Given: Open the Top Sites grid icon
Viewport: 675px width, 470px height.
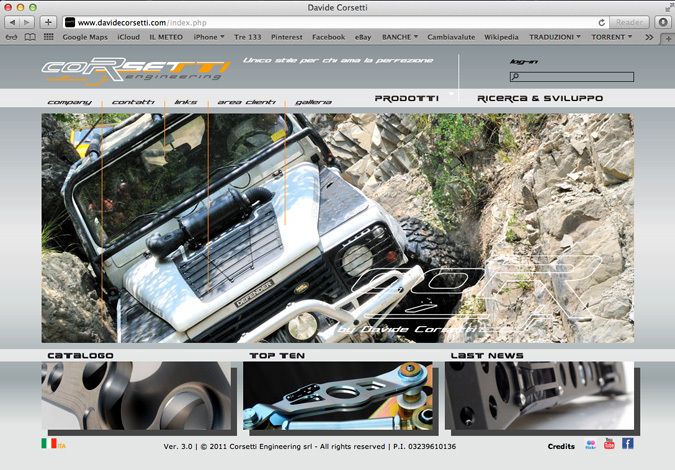Looking at the screenshot, I should [48, 37].
